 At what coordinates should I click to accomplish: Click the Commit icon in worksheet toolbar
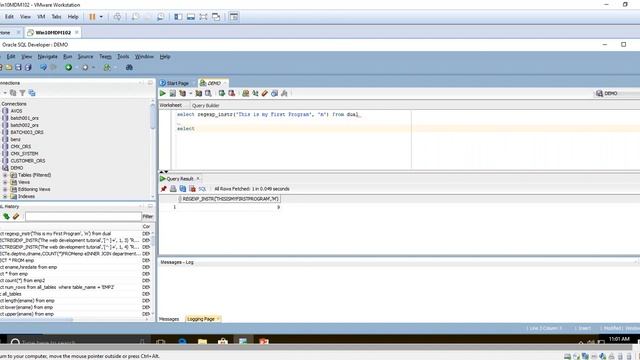tap(222, 93)
